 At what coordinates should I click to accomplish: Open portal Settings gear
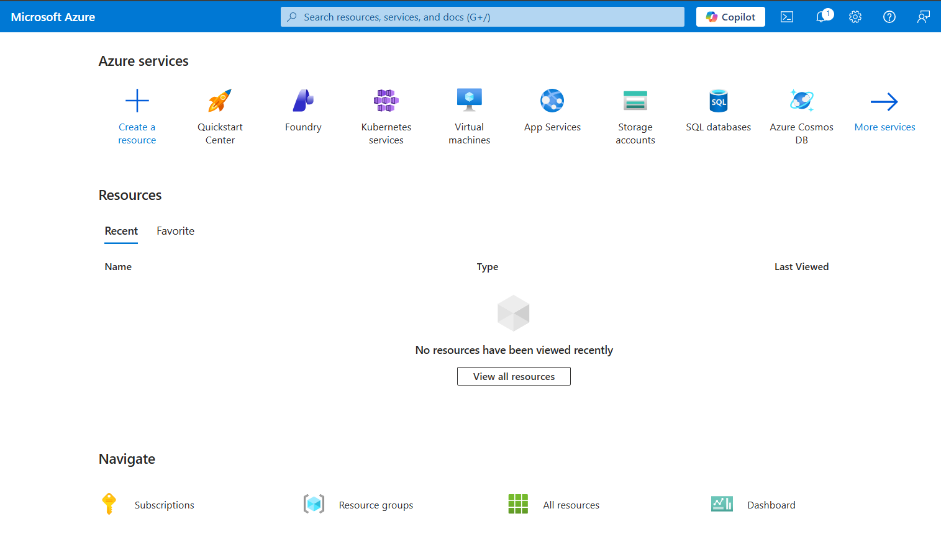point(855,17)
